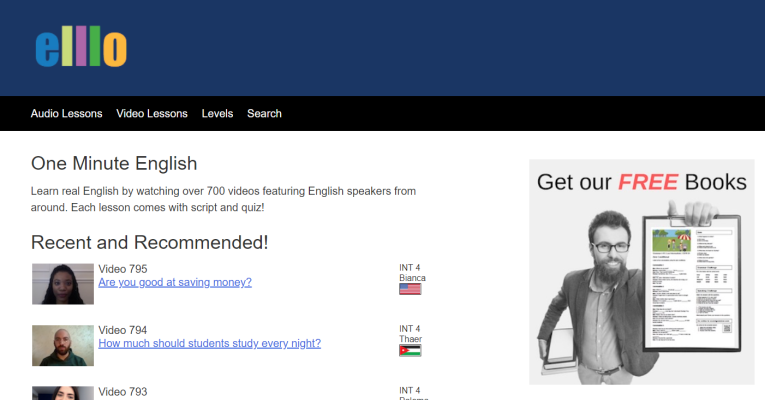765x400 pixels.
Task: Click the 'One Minute English' heading
Action: tap(114, 163)
